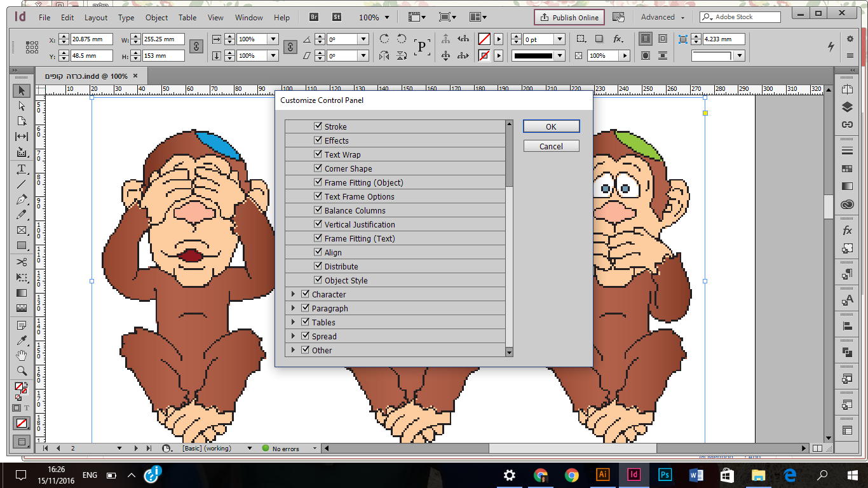The image size is (868, 488).
Task: Open the Swatches panel icon
Action: tap(847, 169)
